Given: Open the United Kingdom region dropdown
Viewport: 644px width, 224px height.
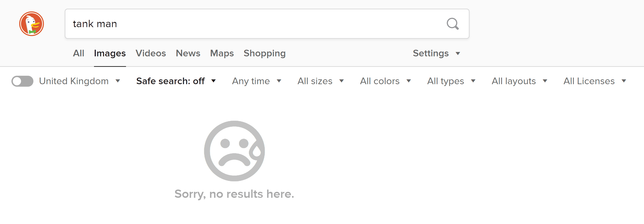Looking at the screenshot, I should (x=80, y=81).
